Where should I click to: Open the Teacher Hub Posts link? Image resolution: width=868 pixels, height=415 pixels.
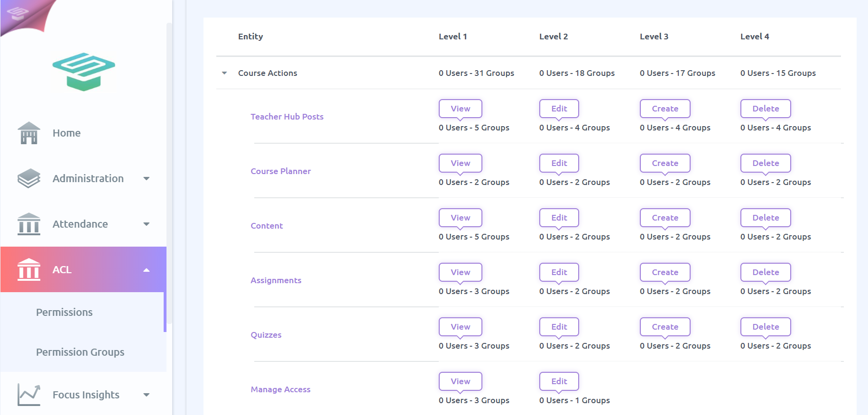pyautogui.click(x=287, y=117)
